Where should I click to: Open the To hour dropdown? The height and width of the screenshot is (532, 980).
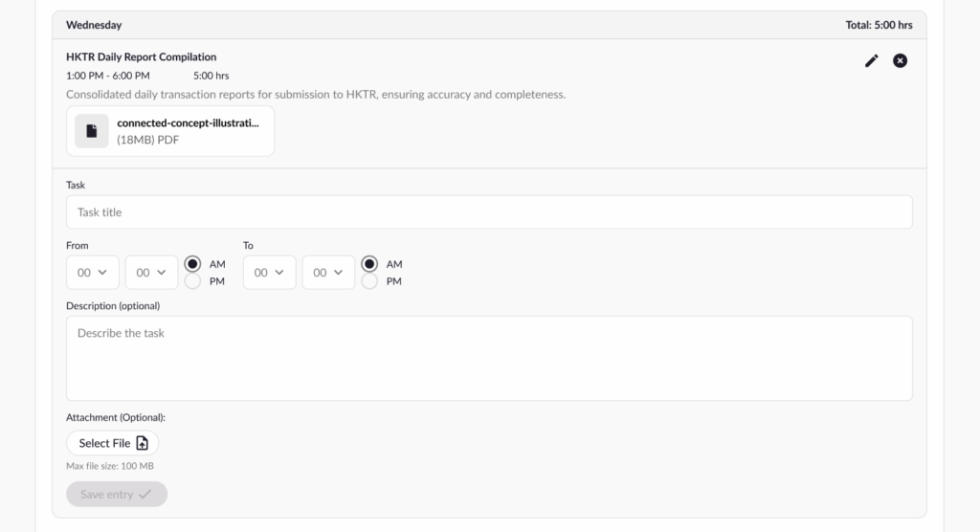click(269, 273)
